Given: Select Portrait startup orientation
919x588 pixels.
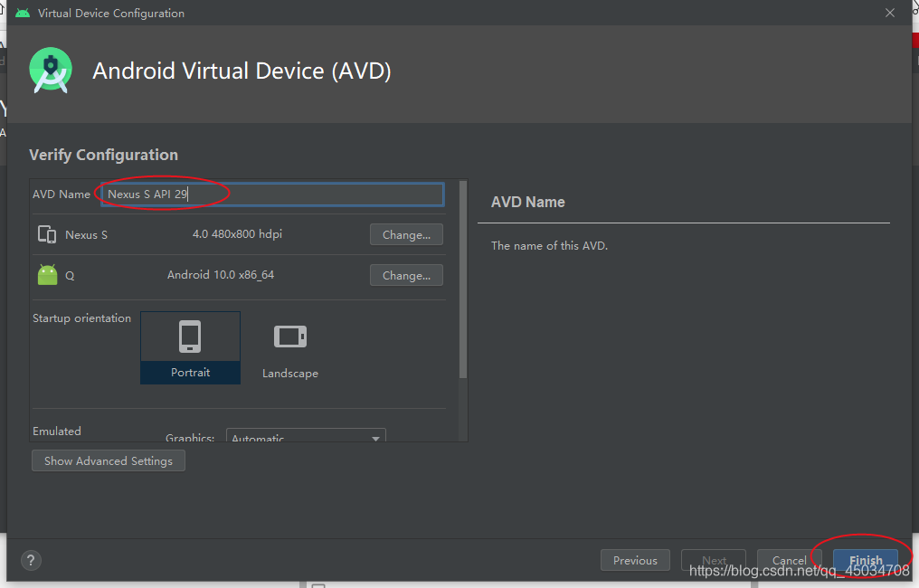Looking at the screenshot, I should point(190,347).
